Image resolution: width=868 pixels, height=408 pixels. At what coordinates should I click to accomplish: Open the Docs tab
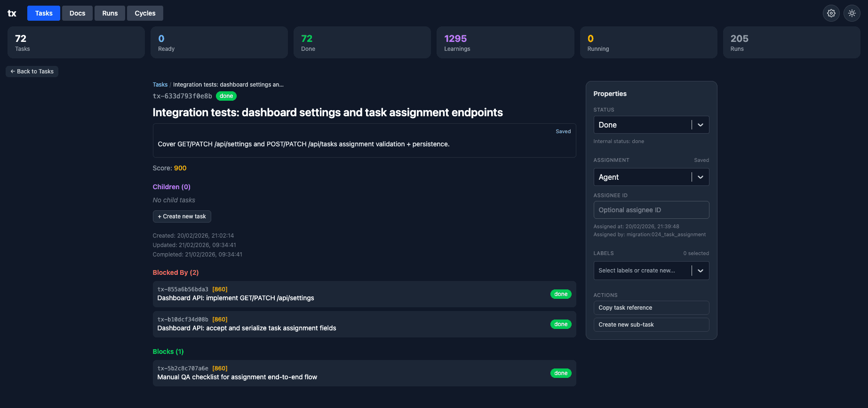[x=78, y=13]
